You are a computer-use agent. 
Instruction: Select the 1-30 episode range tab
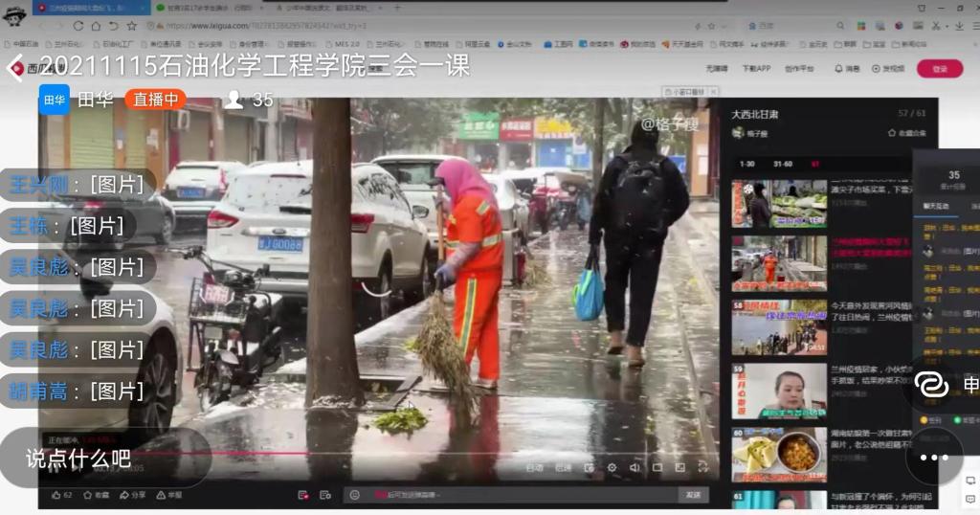click(746, 164)
